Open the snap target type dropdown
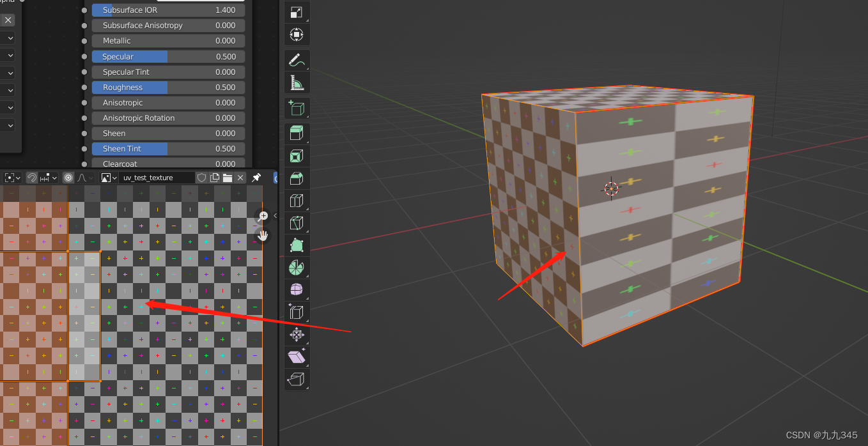The height and width of the screenshot is (446, 868). coord(49,178)
